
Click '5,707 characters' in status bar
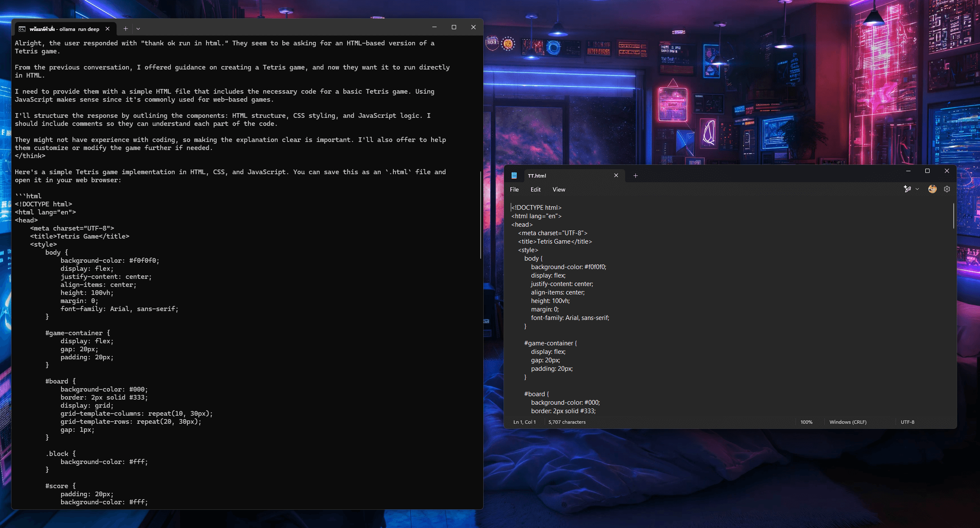567,422
